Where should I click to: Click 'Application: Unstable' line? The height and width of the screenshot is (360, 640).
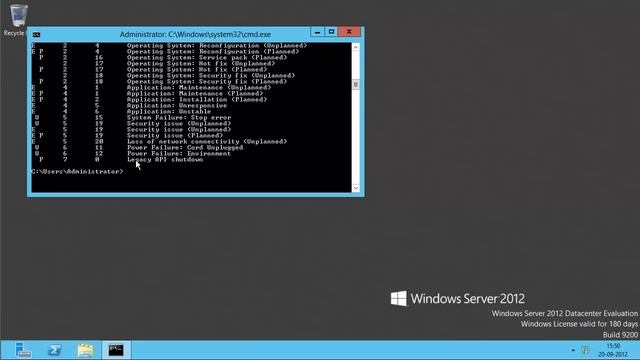pos(169,111)
